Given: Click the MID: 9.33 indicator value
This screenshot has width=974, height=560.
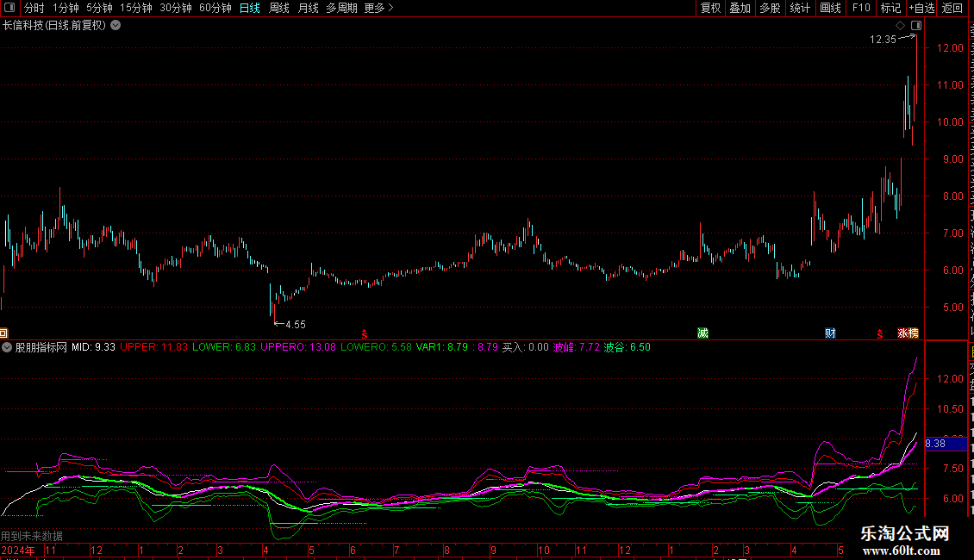Looking at the screenshot, I should point(94,348).
